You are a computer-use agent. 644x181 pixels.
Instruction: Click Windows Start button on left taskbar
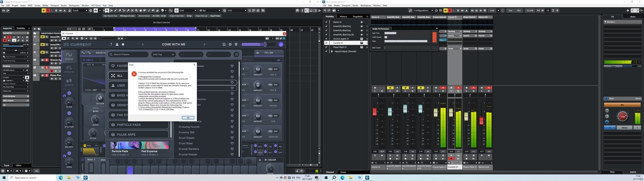pyautogui.click(x=4, y=178)
